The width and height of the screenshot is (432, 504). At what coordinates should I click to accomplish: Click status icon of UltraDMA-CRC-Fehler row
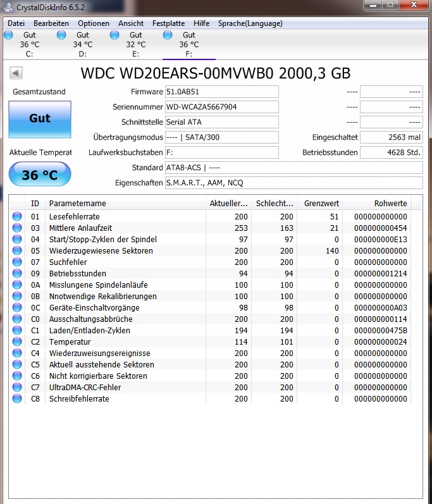click(17, 387)
